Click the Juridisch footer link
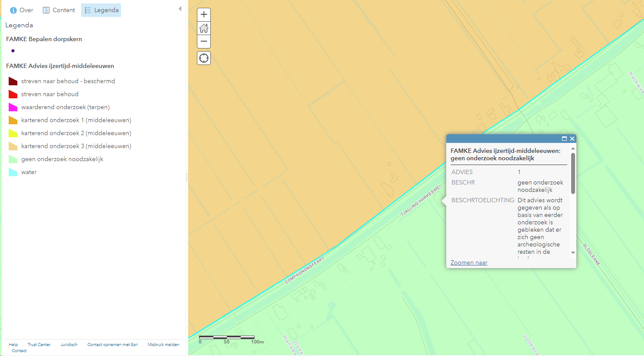This screenshot has height=356, width=644. click(69, 345)
